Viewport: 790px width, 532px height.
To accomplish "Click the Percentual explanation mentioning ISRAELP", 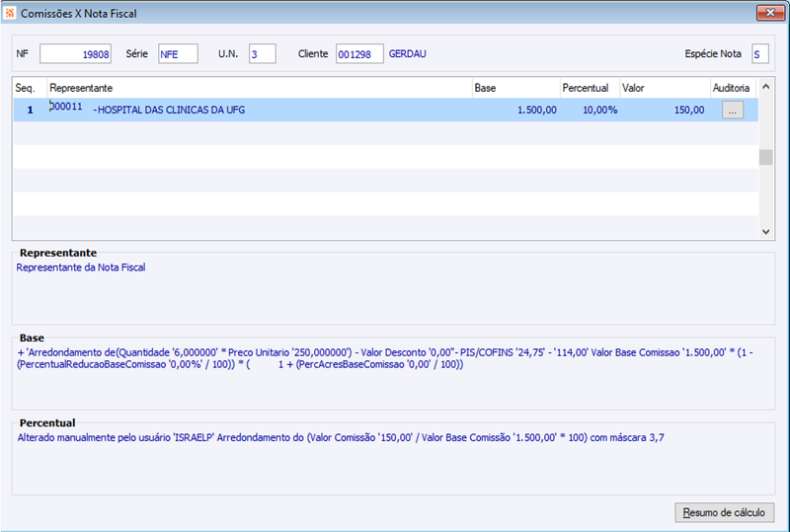I will 341,438.
